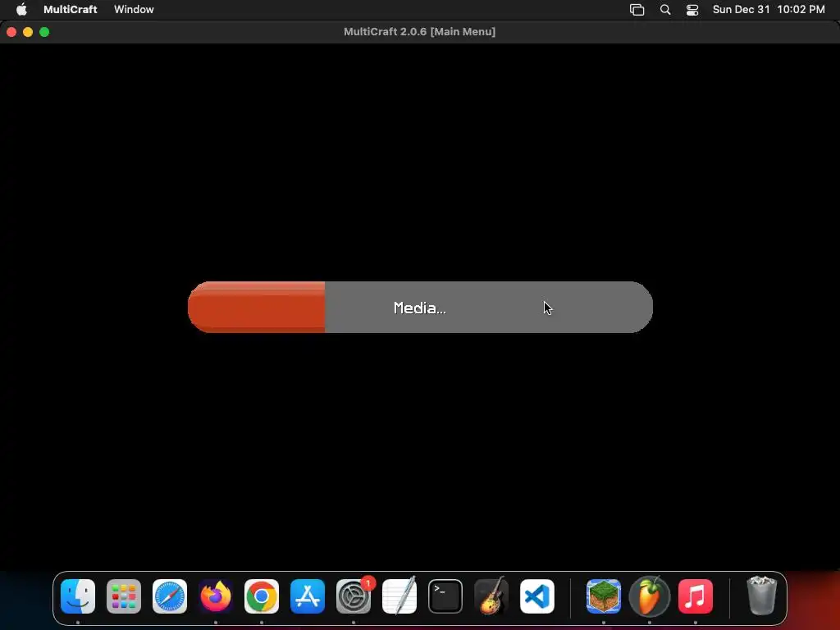
Task: Open the MultiCraft application menu
Action: pos(71,9)
